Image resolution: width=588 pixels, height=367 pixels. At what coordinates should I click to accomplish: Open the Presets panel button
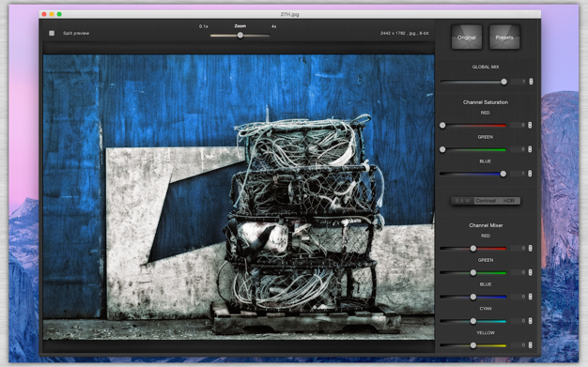point(504,38)
